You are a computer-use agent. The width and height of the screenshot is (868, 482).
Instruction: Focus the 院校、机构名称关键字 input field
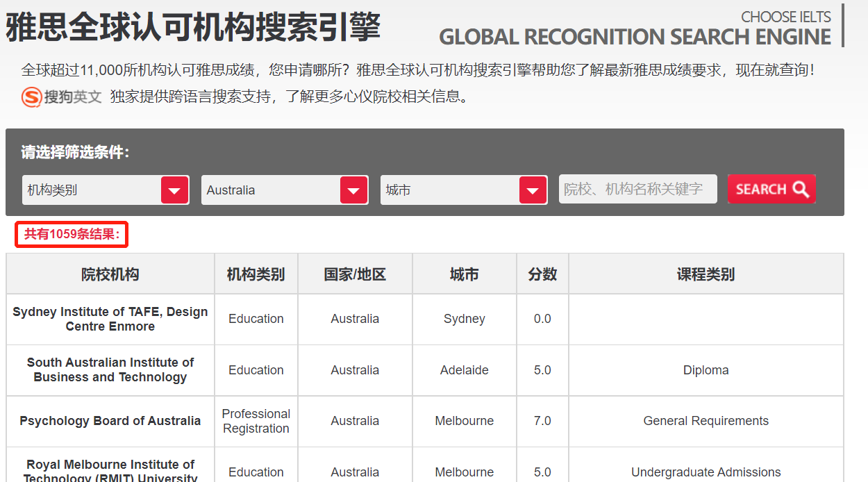pyautogui.click(x=637, y=189)
